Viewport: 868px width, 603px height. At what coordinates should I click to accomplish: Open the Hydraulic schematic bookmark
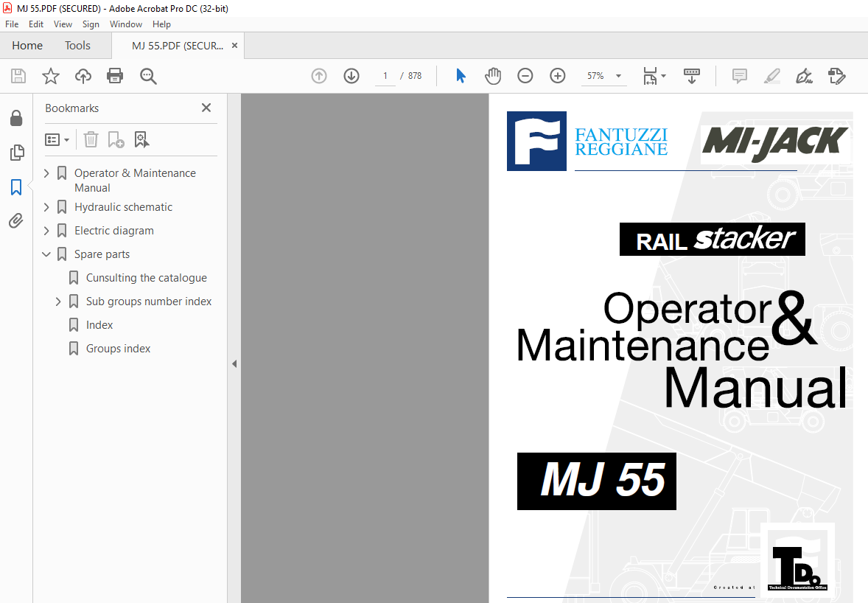tap(124, 207)
